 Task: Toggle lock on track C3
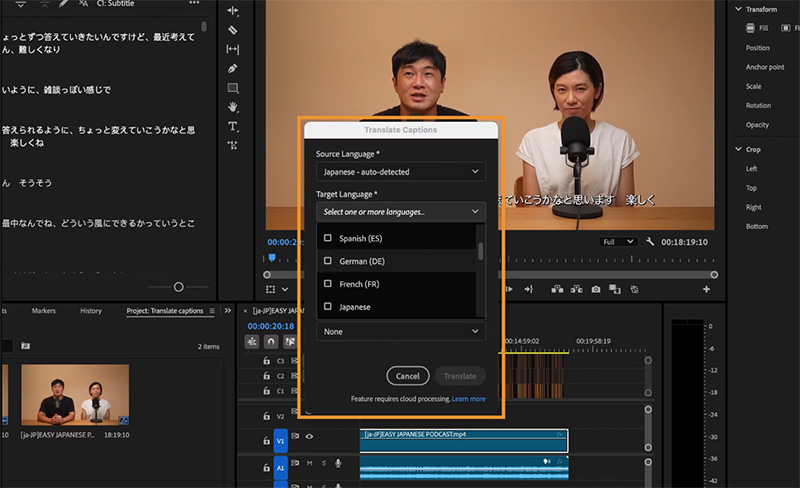[x=266, y=360]
